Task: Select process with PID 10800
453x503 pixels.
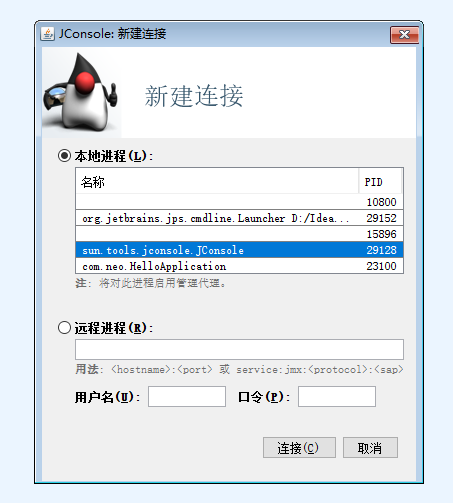Action: point(239,202)
